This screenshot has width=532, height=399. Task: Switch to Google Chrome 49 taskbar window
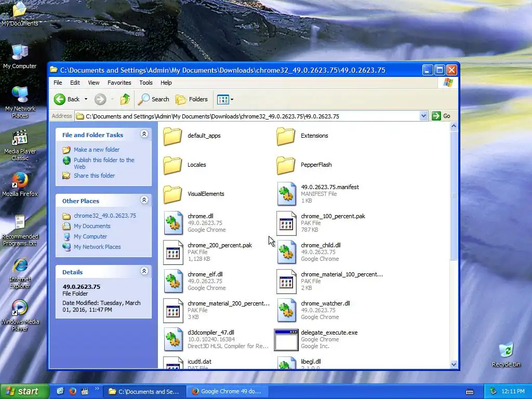[x=227, y=391]
